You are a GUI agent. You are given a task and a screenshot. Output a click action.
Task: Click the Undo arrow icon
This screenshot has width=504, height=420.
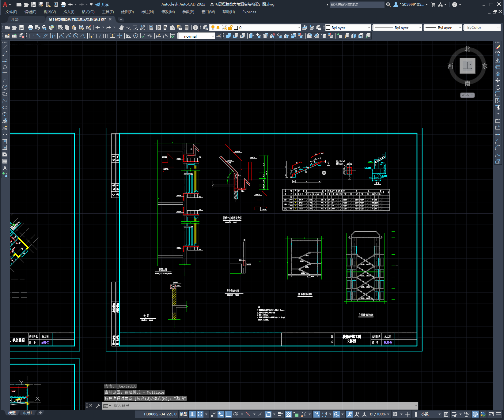point(98,28)
